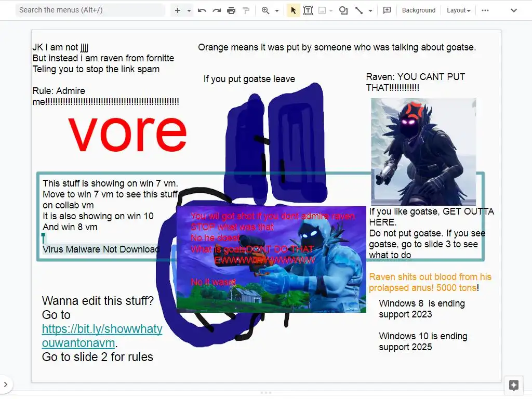
Task: Click red 'No it wasnt' text on image
Action: (x=214, y=282)
